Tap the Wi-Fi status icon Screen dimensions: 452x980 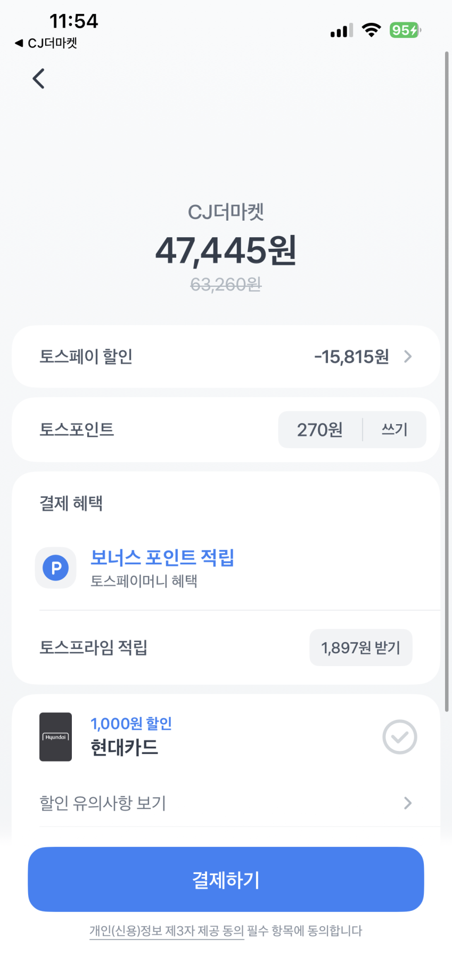tap(371, 30)
